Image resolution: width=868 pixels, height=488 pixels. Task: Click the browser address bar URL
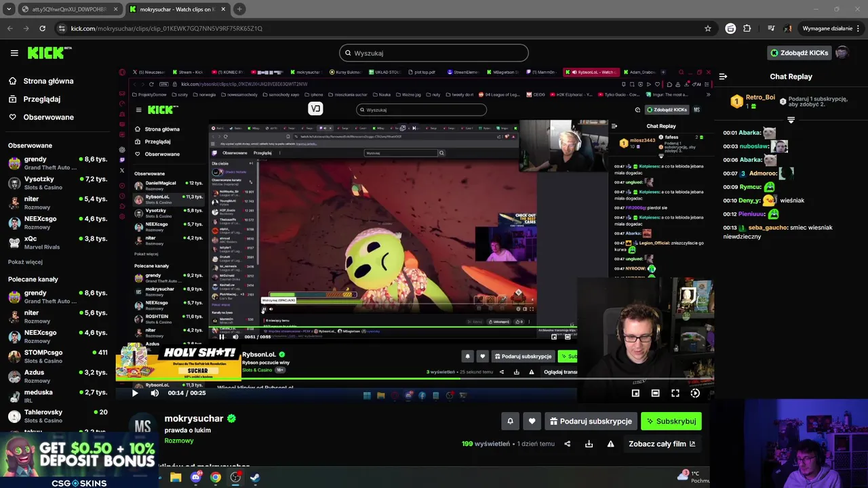[x=166, y=28]
